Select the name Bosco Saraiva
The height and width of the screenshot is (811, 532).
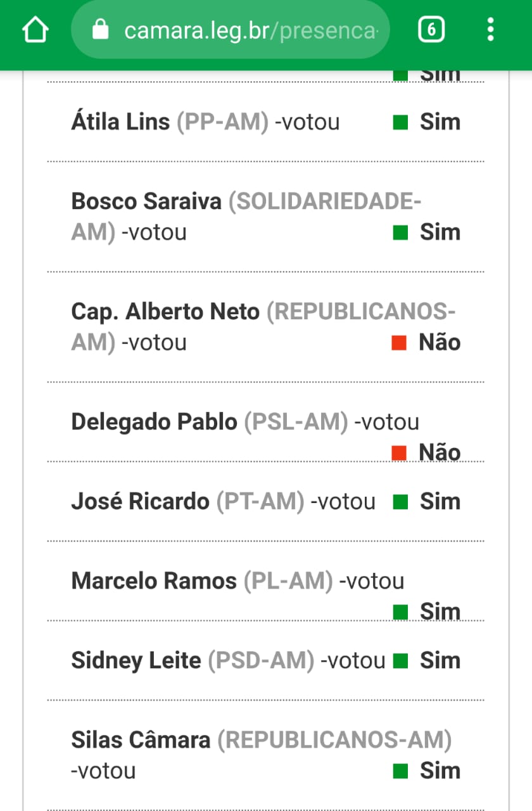(146, 201)
